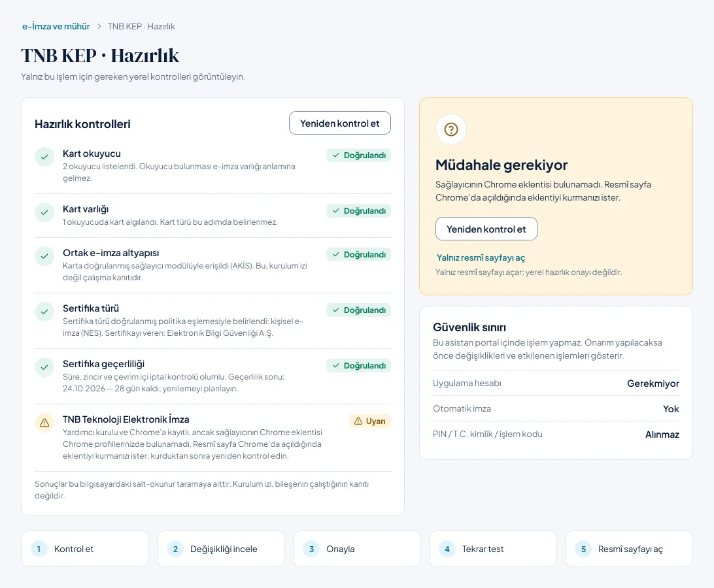Select step 2 Değişikliği incele
This screenshot has width=714, height=588.
click(221, 549)
